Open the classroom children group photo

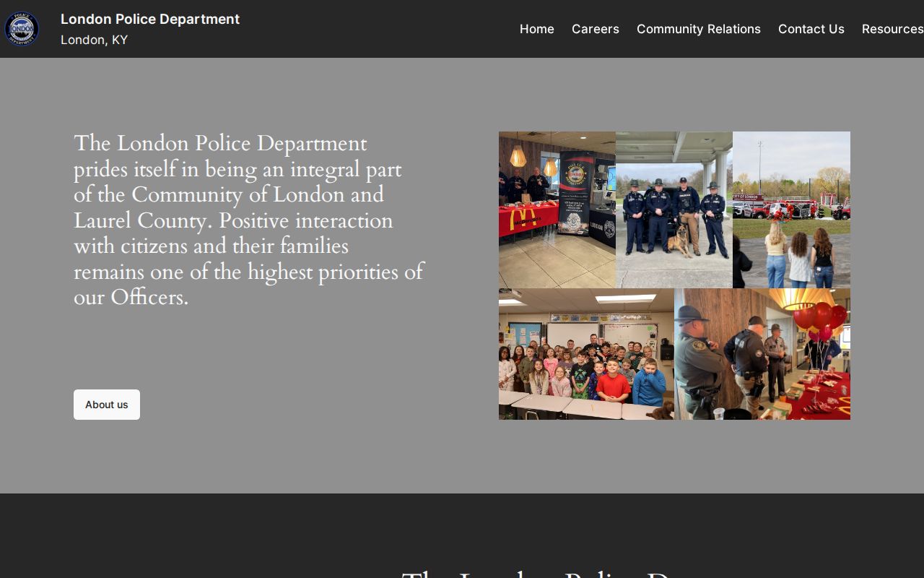[x=586, y=354]
